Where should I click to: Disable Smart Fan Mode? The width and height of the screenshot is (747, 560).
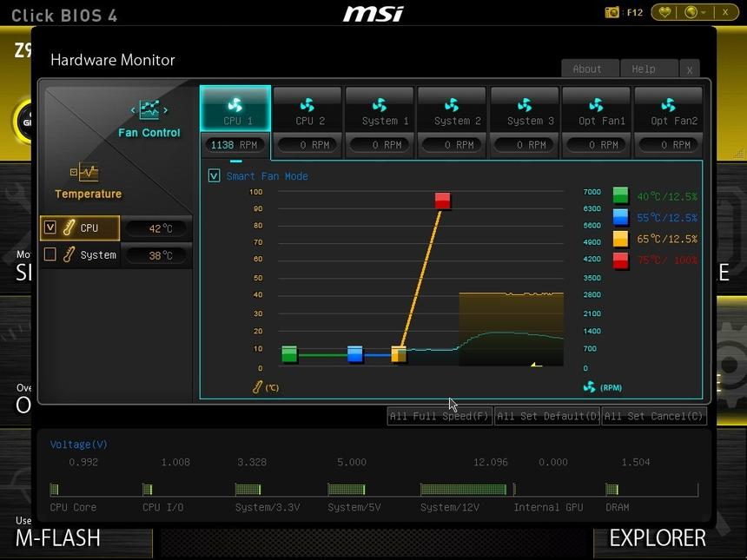point(214,175)
